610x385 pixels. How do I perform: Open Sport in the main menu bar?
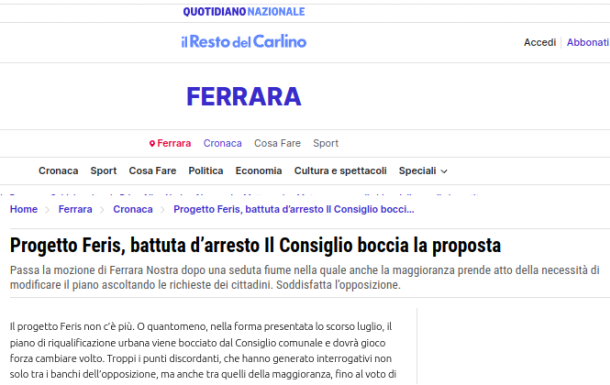click(x=103, y=171)
